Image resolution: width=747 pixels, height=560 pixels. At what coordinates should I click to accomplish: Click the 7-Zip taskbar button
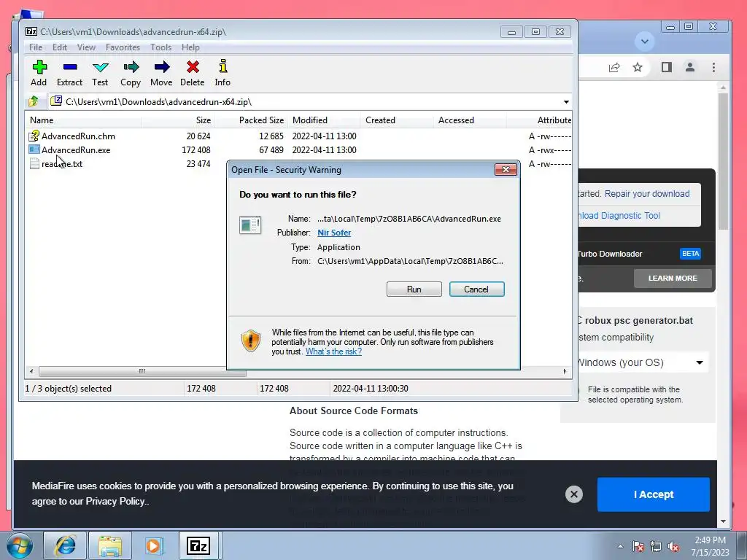click(198, 545)
